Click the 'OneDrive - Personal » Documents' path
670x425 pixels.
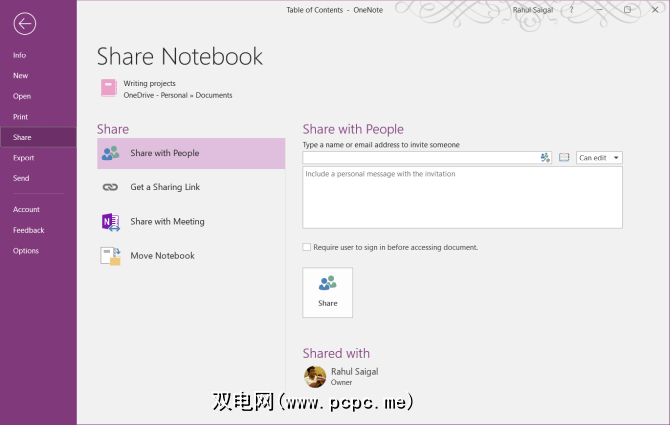click(x=178, y=95)
